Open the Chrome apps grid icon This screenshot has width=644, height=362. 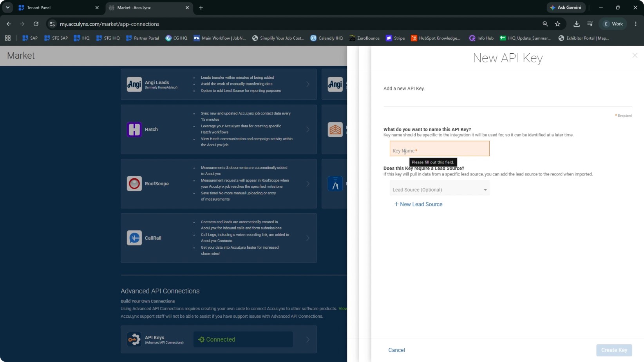pos(8,38)
